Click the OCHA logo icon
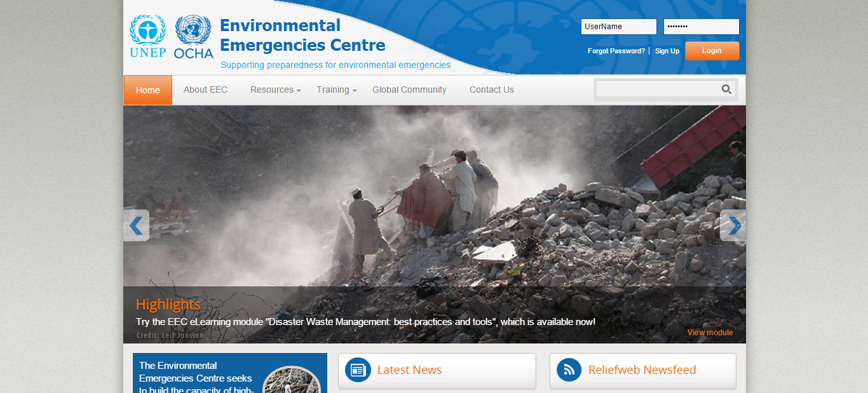This screenshot has width=868, height=393. pyautogui.click(x=193, y=37)
